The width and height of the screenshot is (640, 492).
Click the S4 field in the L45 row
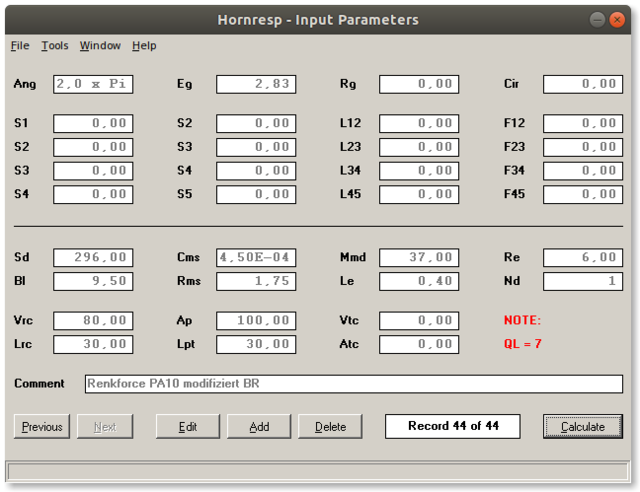tap(93, 194)
